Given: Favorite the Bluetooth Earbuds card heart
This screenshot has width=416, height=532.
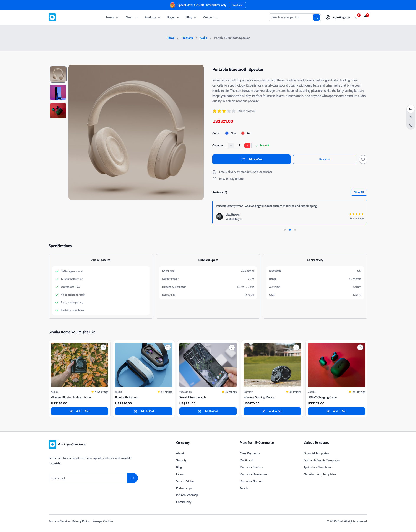Looking at the screenshot, I should point(167,347).
